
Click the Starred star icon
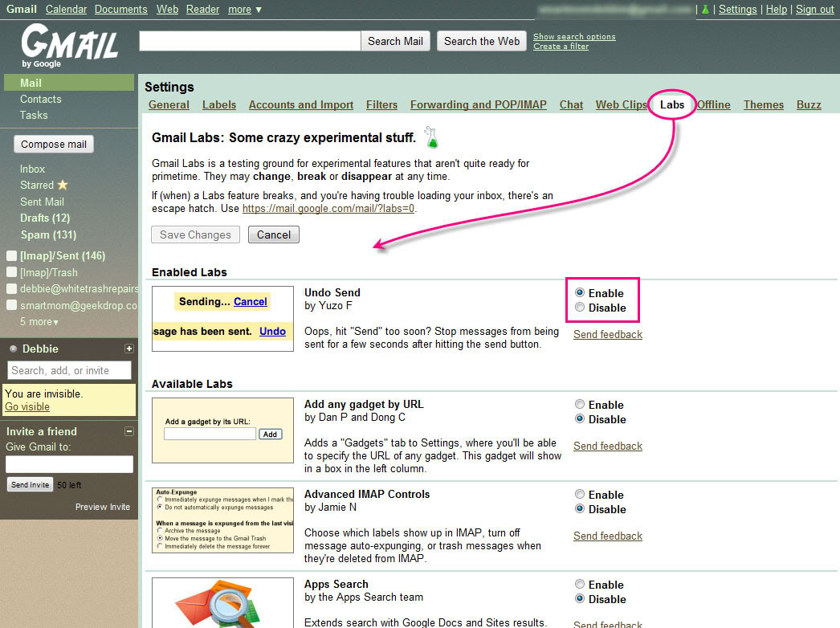(x=63, y=185)
